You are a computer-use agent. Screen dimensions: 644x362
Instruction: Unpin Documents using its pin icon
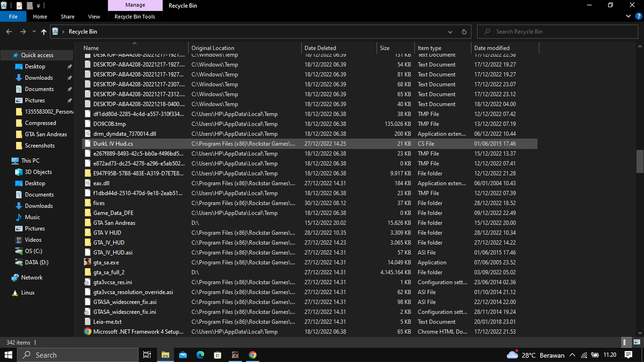click(69, 89)
